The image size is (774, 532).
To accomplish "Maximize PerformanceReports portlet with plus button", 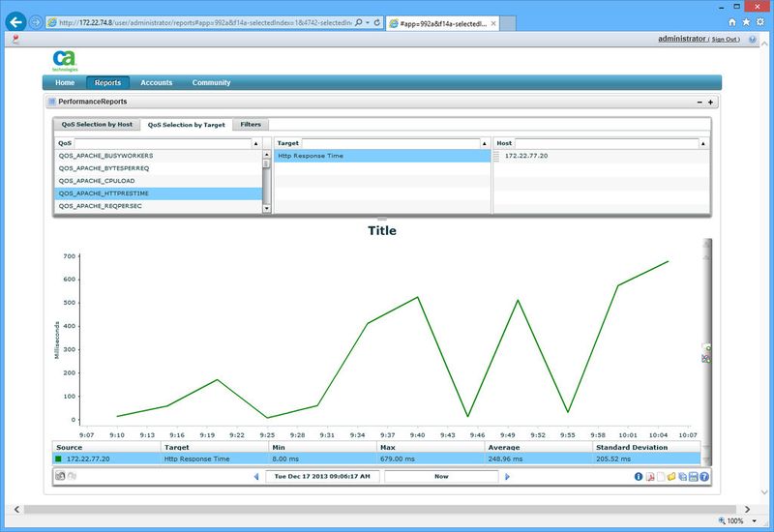I will (710, 103).
